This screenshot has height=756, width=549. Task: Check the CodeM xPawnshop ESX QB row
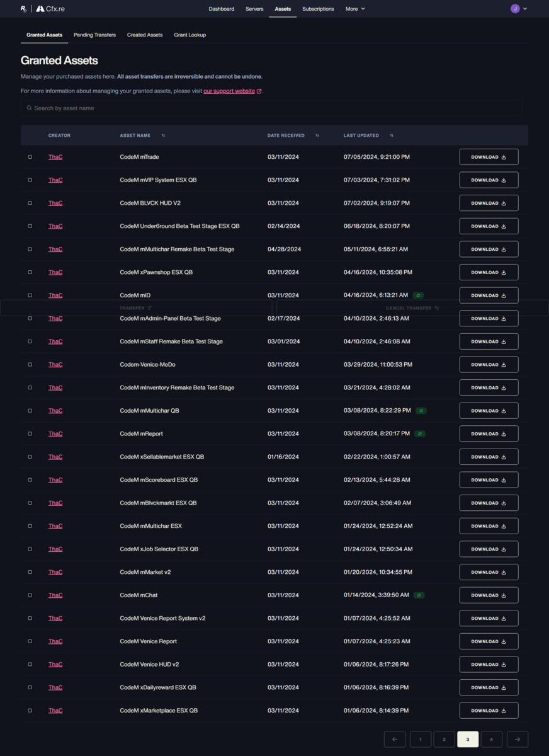(30, 272)
